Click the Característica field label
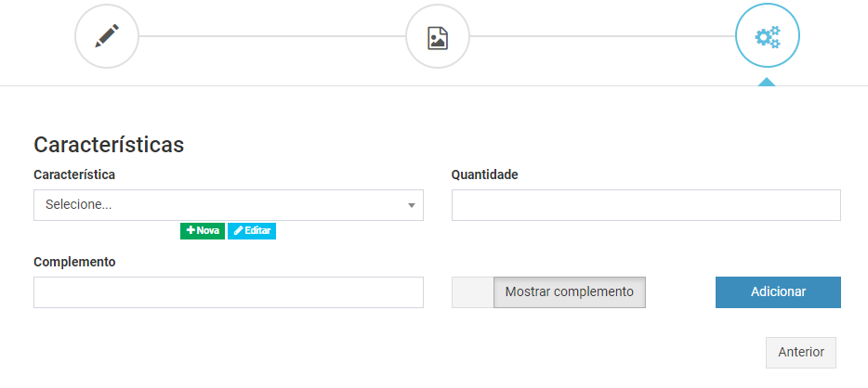The image size is (868, 388). click(x=74, y=175)
